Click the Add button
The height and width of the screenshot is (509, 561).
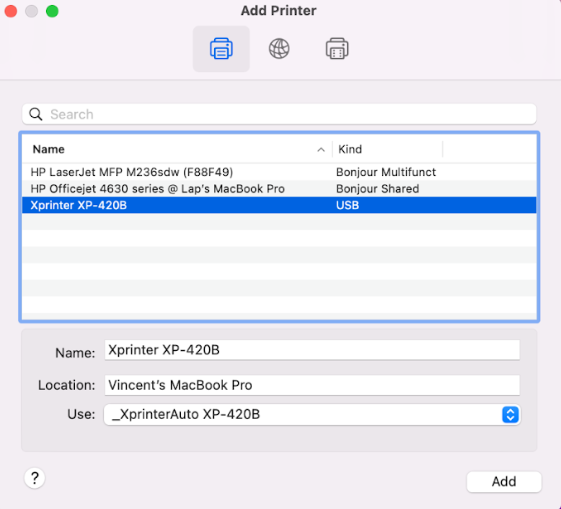point(504,481)
